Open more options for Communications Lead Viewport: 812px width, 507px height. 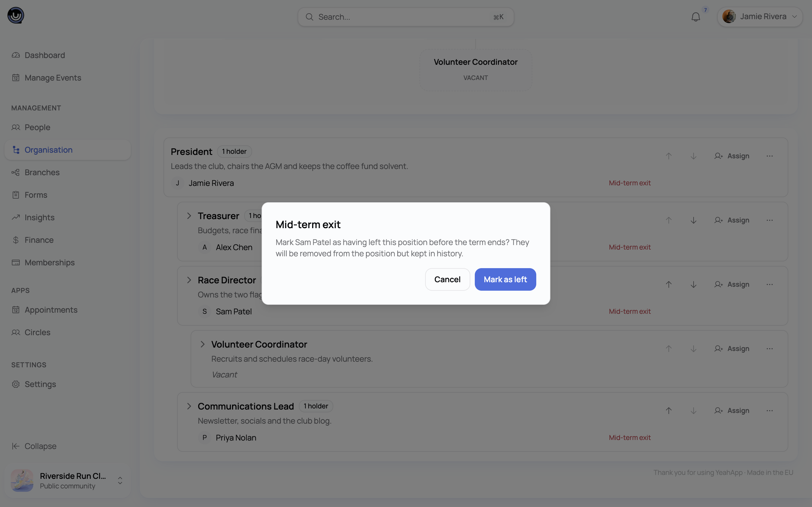[769, 410]
